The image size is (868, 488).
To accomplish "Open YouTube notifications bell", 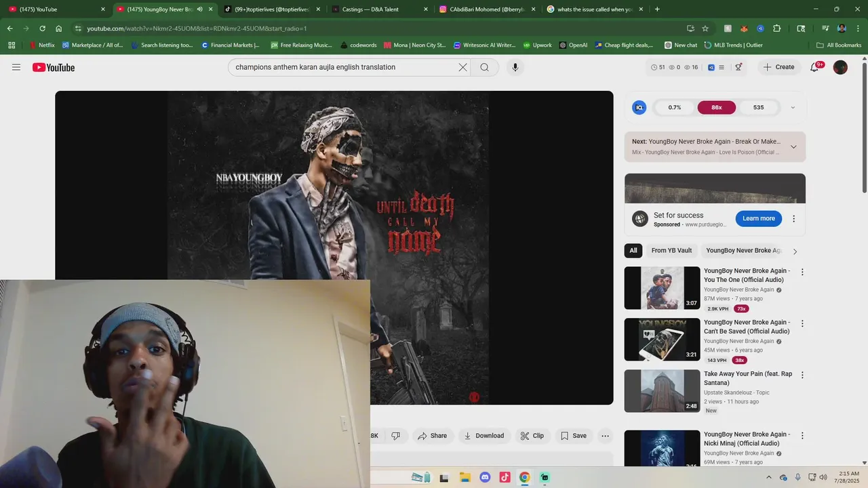I will tap(815, 67).
